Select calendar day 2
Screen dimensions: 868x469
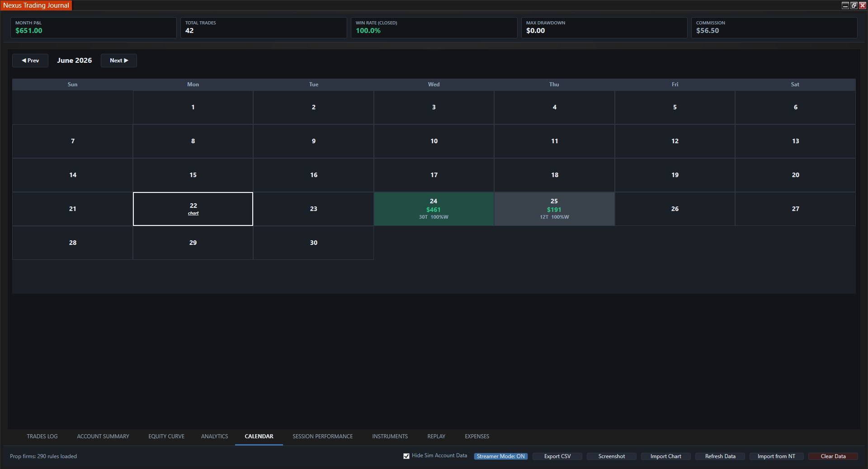click(x=314, y=108)
